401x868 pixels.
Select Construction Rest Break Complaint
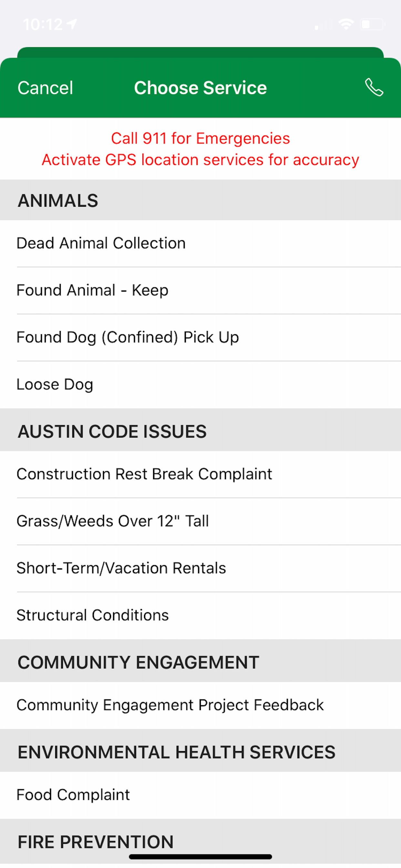coord(144,474)
